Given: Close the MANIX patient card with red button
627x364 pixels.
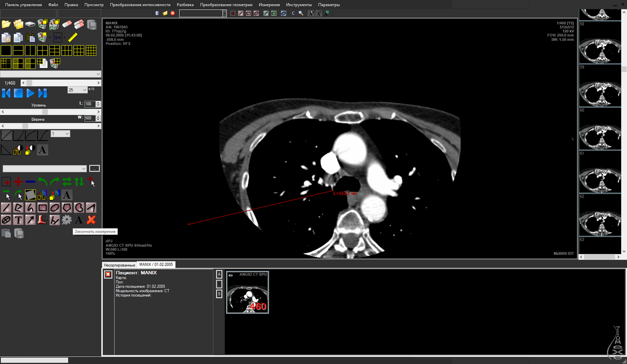Looking at the screenshot, I should click(x=108, y=274).
